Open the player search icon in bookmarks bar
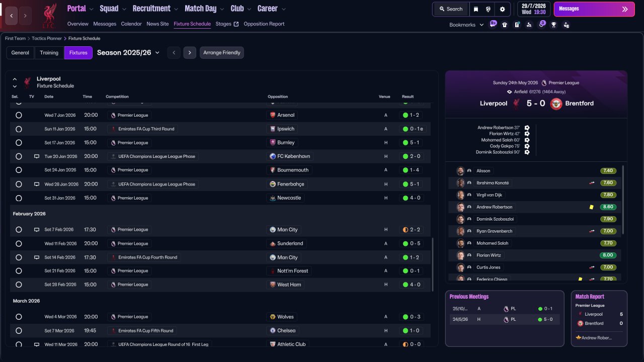Viewport: 644px width, 362px height. [529, 25]
